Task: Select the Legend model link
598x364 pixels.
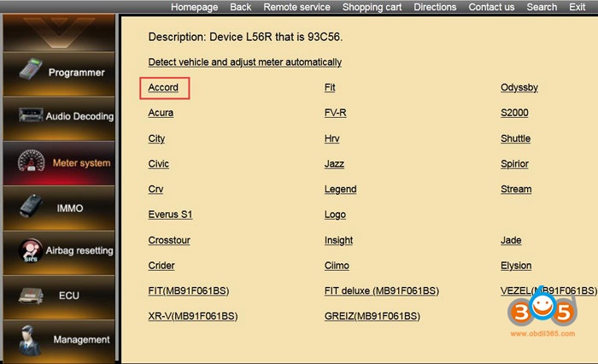Action: [340, 189]
